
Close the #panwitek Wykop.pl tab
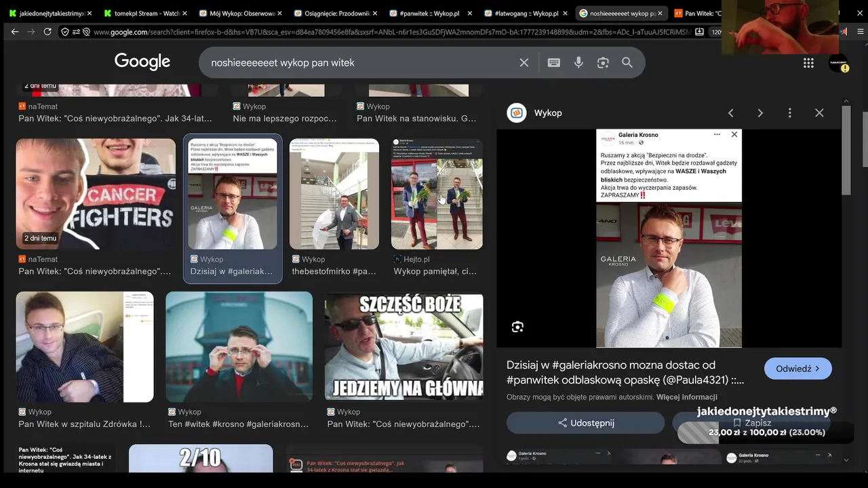(470, 13)
